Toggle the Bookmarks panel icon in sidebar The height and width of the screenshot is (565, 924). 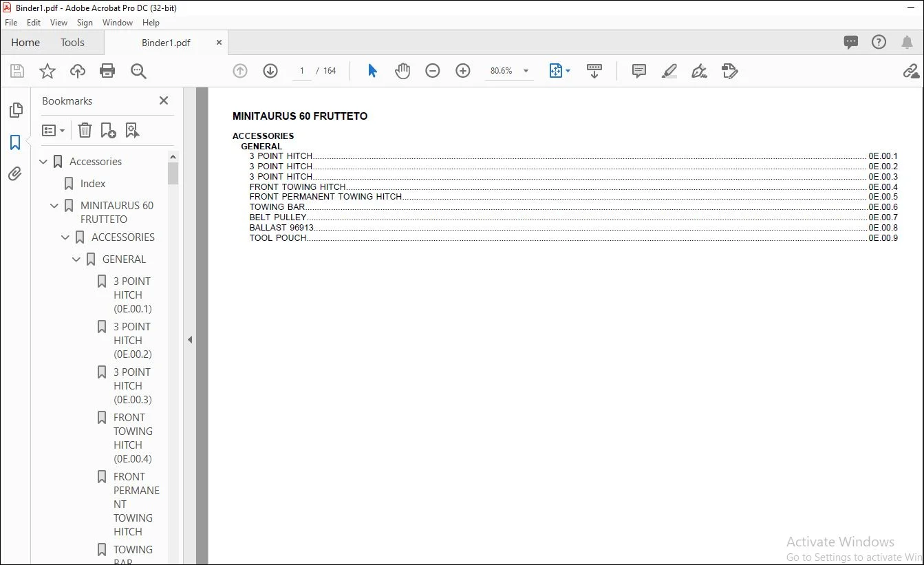click(15, 142)
